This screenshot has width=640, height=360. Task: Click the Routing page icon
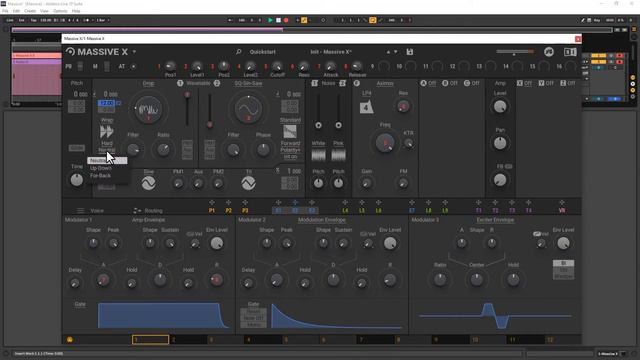tap(137, 211)
